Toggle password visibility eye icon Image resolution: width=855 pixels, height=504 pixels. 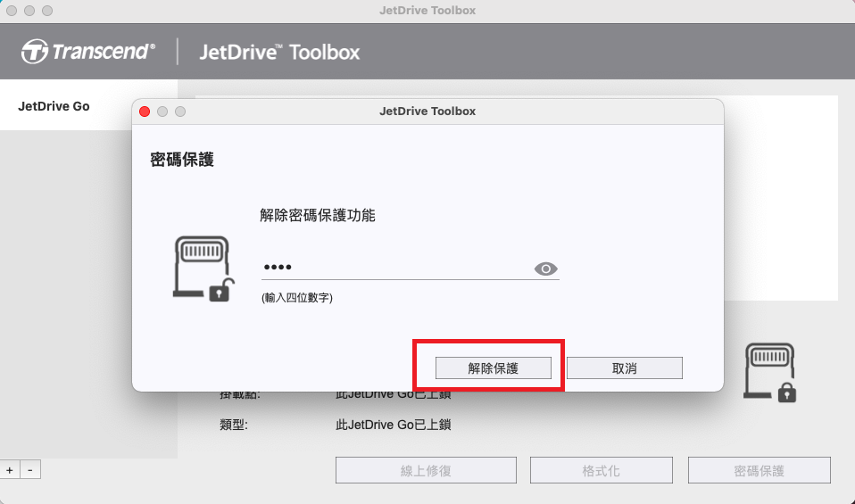click(546, 269)
